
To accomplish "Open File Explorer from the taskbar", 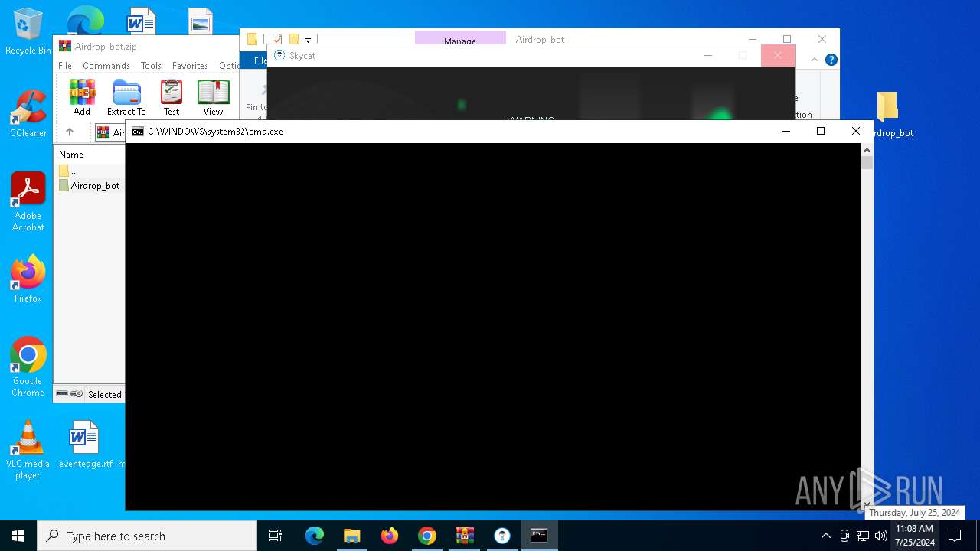I will point(352,536).
